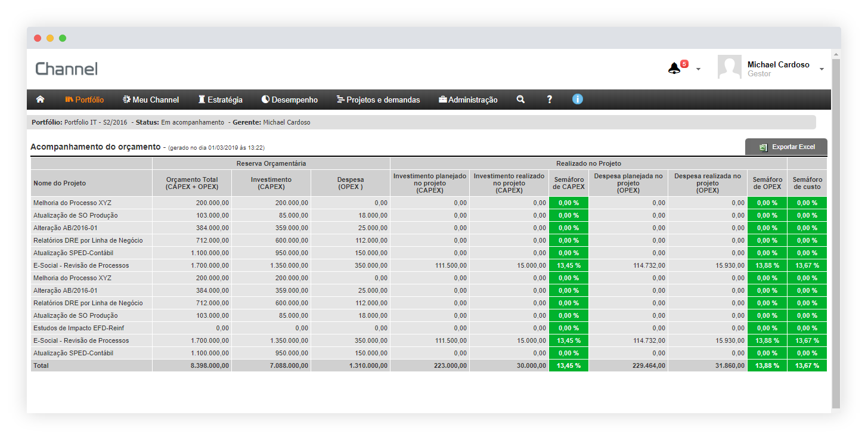Click the macOS green maximize dot
Image resolution: width=868 pixels, height=440 pixels.
[x=63, y=38]
